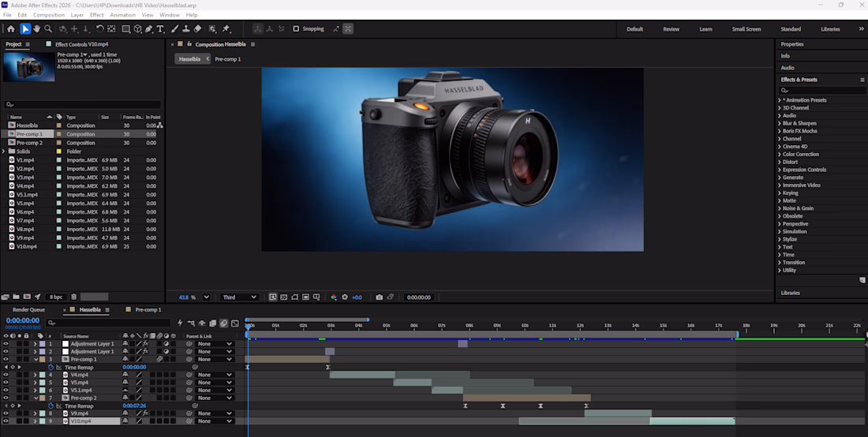Expand the V5.mp4 layer properties
The height and width of the screenshot is (437, 868).
(x=36, y=383)
